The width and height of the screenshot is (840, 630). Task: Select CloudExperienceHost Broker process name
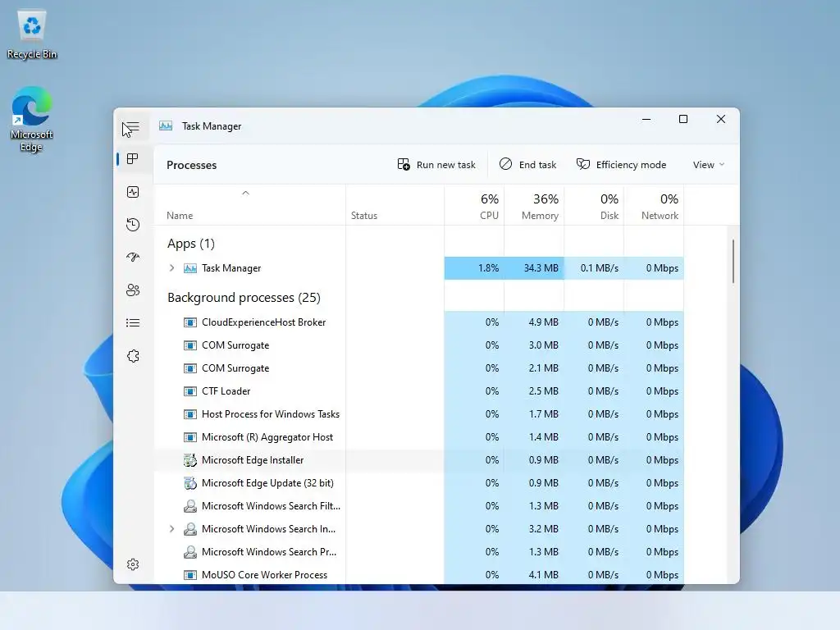point(263,322)
